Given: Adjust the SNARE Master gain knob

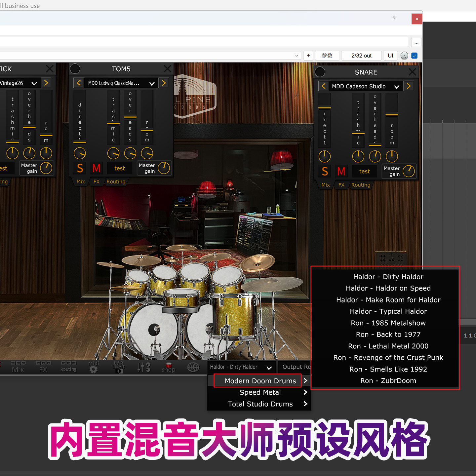Looking at the screenshot, I should [x=409, y=171].
